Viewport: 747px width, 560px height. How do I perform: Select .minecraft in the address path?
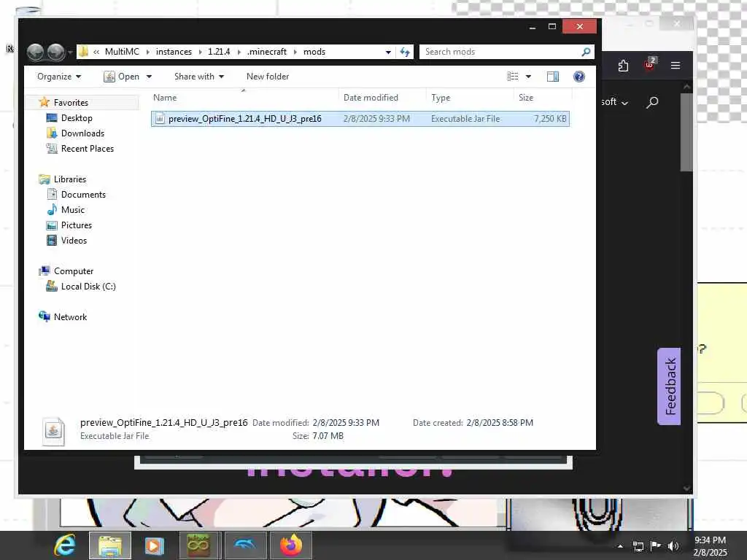[x=267, y=52]
